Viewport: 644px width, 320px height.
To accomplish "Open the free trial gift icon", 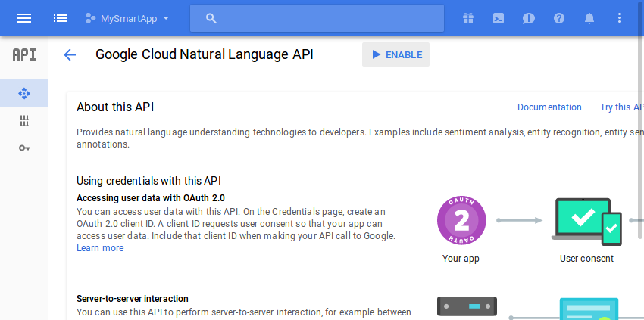I will coord(467,18).
